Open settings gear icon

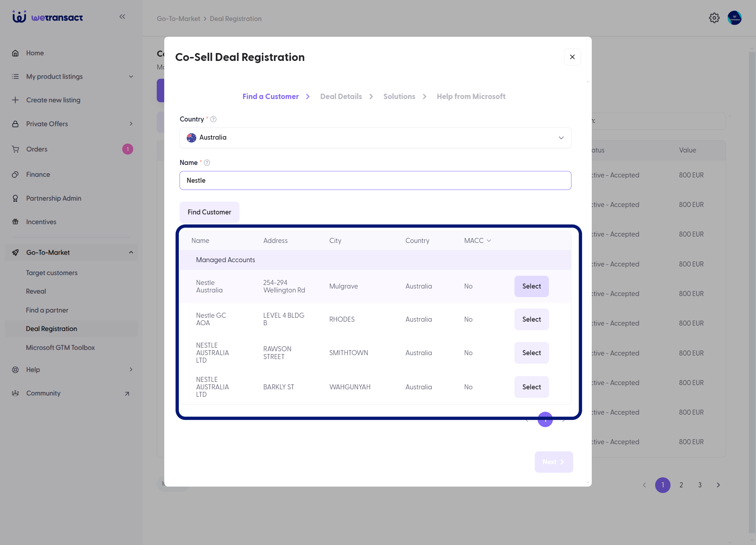(714, 18)
